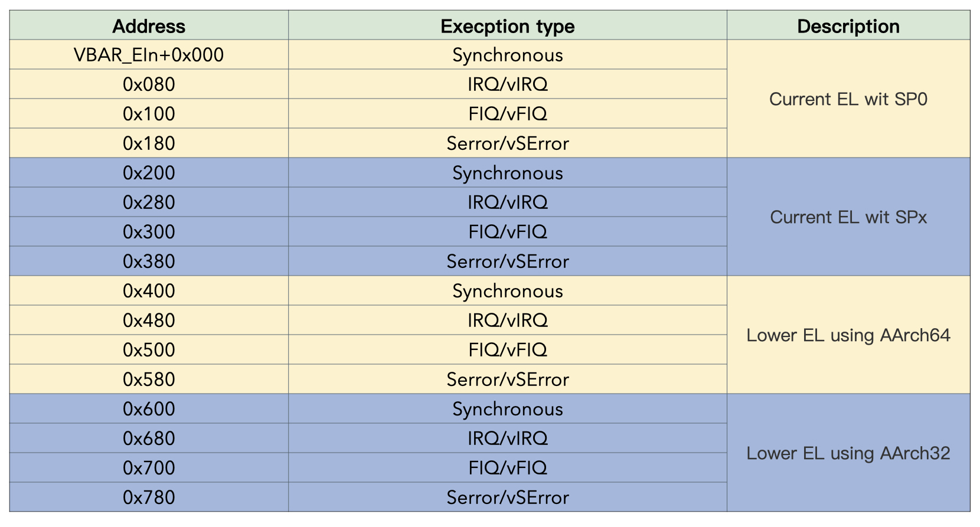Click FIQ/vFIQ in the 0x500 row
980x527 pixels.
coord(507,350)
